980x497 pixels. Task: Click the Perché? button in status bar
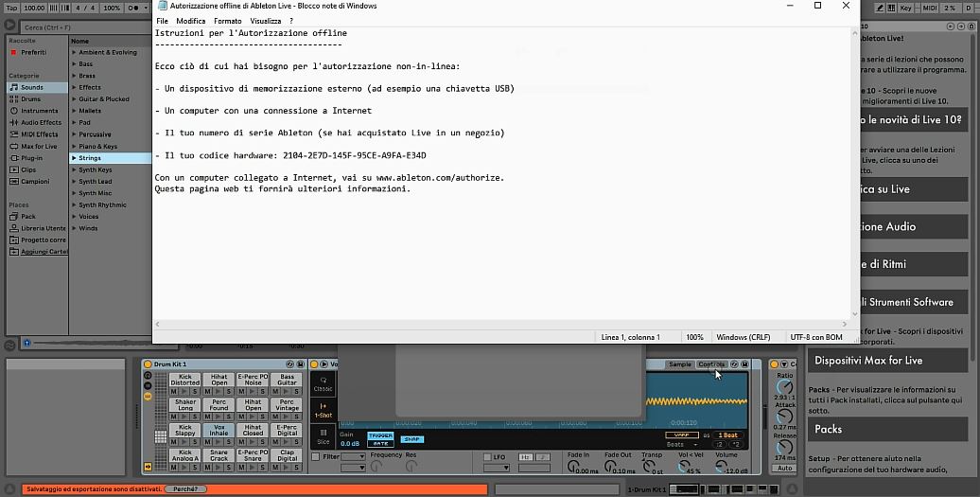(x=185, y=488)
